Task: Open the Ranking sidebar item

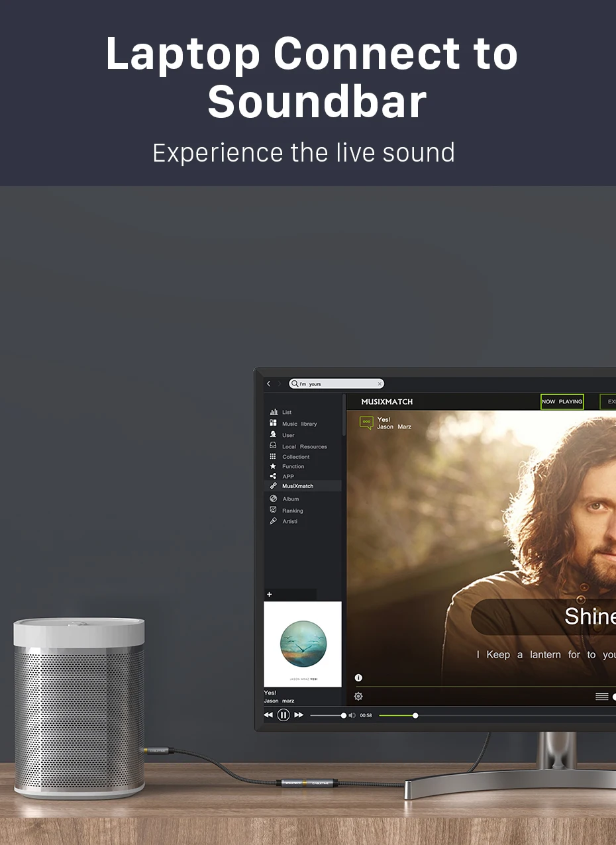Action: [x=292, y=511]
